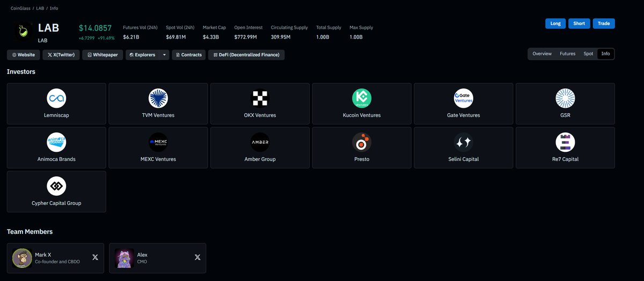
Task: Click the GSR name text
Action: pyautogui.click(x=565, y=115)
